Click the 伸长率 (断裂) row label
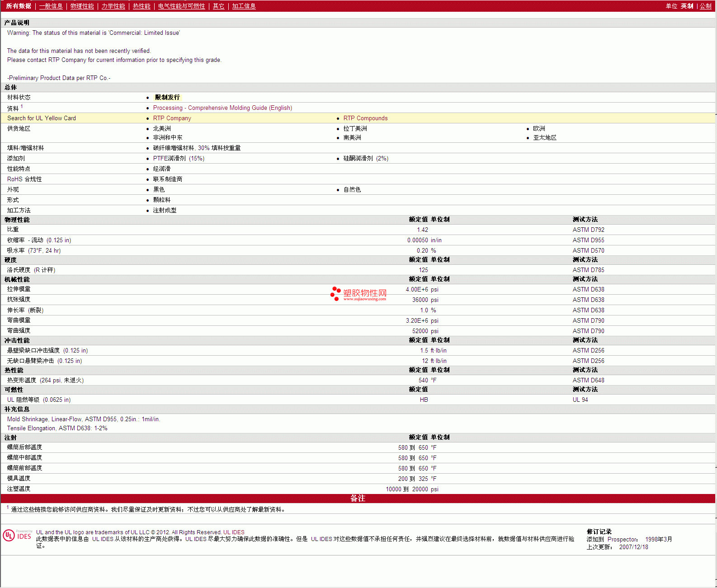 [25, 310]
